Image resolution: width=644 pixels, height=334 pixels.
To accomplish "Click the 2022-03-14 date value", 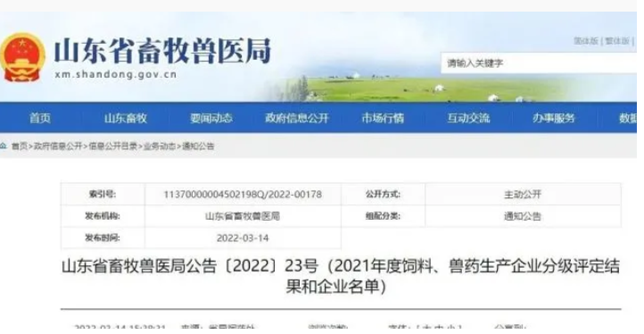I will click(243, 238).
